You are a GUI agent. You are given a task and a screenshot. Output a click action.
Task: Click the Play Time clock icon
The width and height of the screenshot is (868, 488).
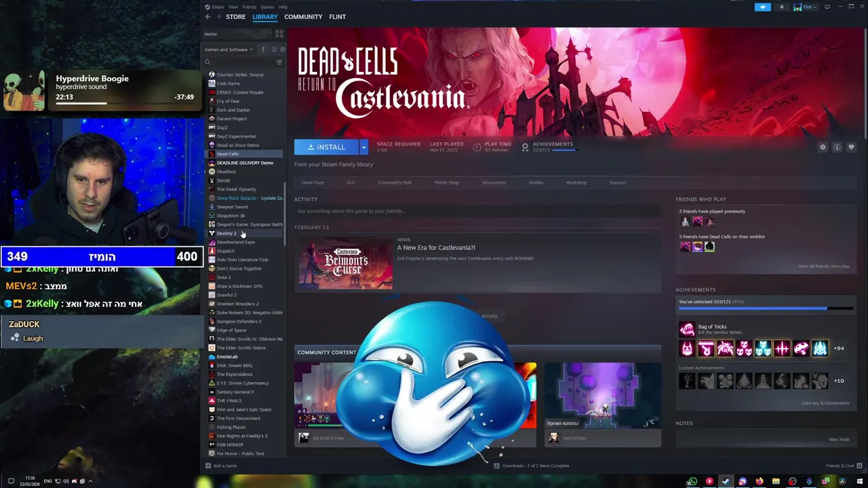pos(477,146)
